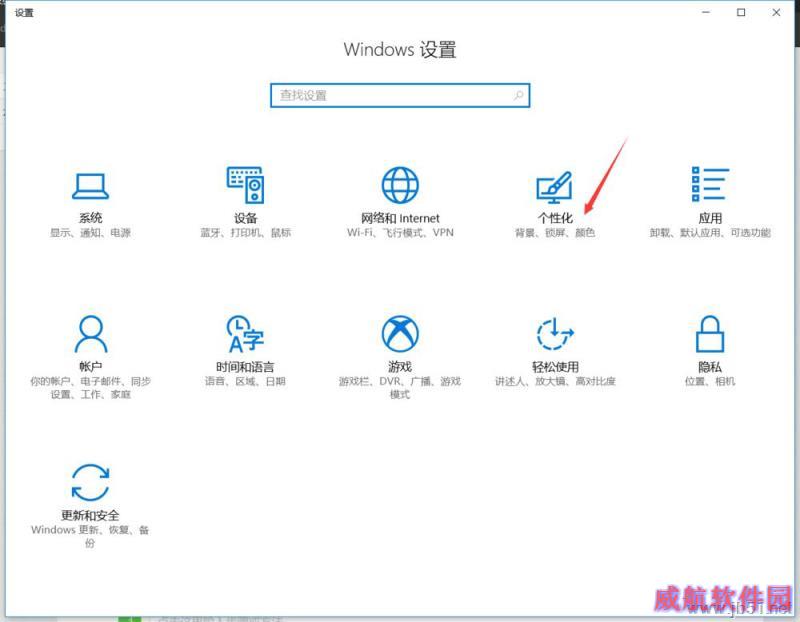Open the 游戏 Xbox icon

tap(400, 334)
